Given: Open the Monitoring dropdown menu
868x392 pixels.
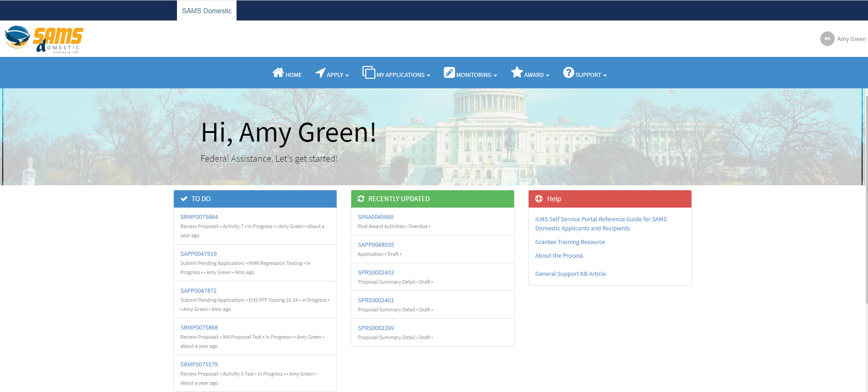Looking at the screenshot, I should (x=476, y=75).
